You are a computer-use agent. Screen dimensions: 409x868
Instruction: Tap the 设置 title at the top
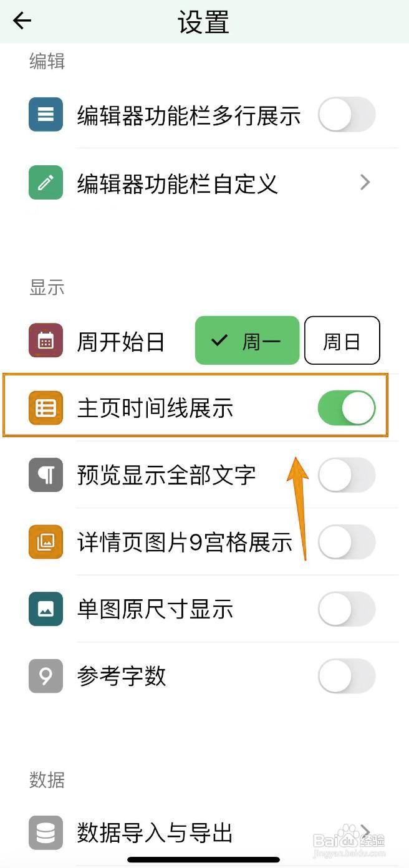click(x=204, y=21)
